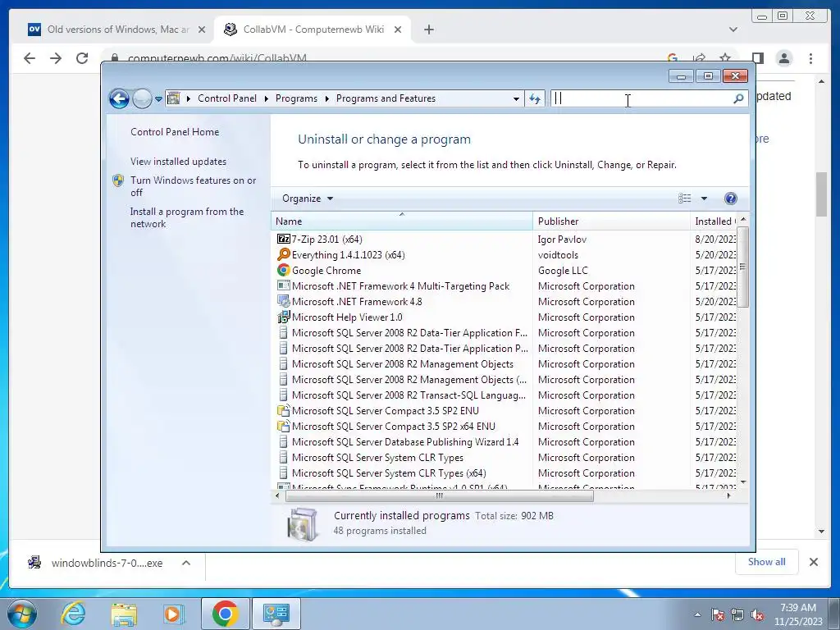This screenshot has height=630, width=840.
Task: Open recent pages dropdown beside forward arrow
Action: point(158,99)
